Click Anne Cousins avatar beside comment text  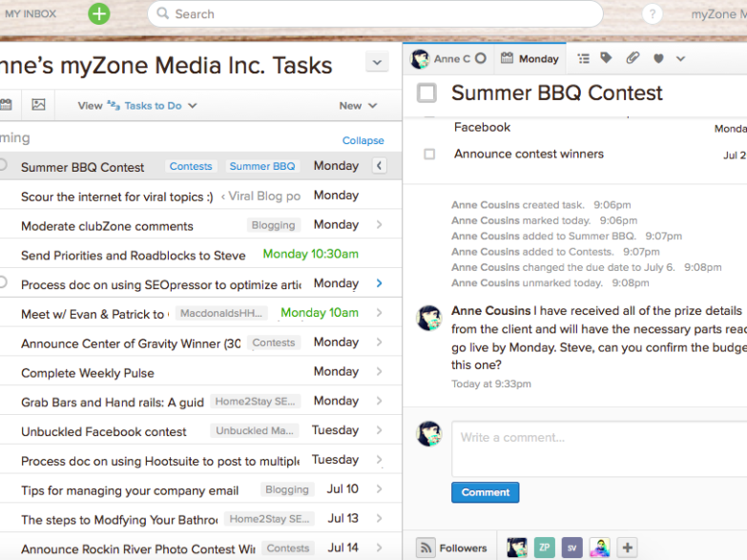[x=428, y=318]
